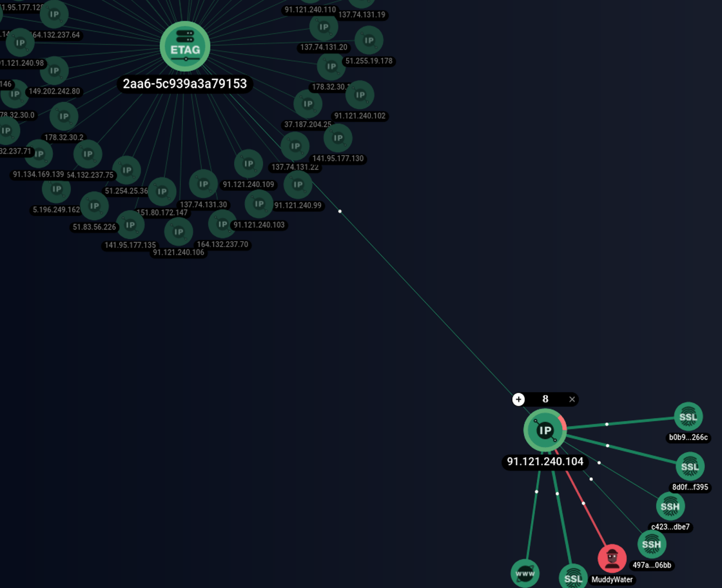Image resolution: width=722 pixels, height=588 pixels.
Task: Select SSH node 497a...06bb
Action: click(x=651, y=544)
